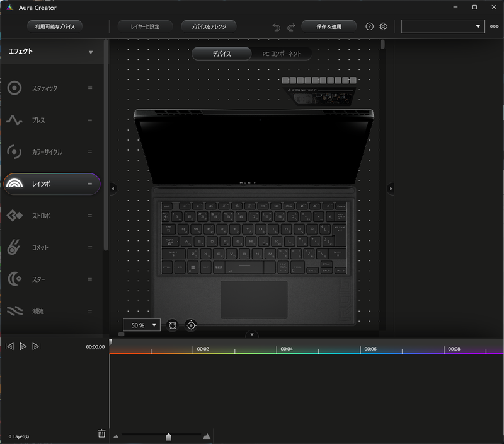Select the ブレス (Breathing) effect icon
Screen dimensions: 504x444
[14, 120]
